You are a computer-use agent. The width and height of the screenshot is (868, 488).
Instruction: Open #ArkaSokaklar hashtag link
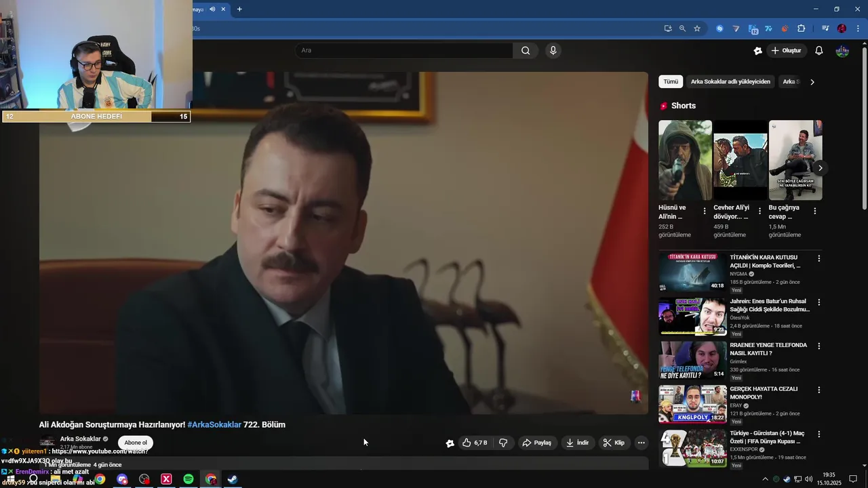[x=214, y=424]
